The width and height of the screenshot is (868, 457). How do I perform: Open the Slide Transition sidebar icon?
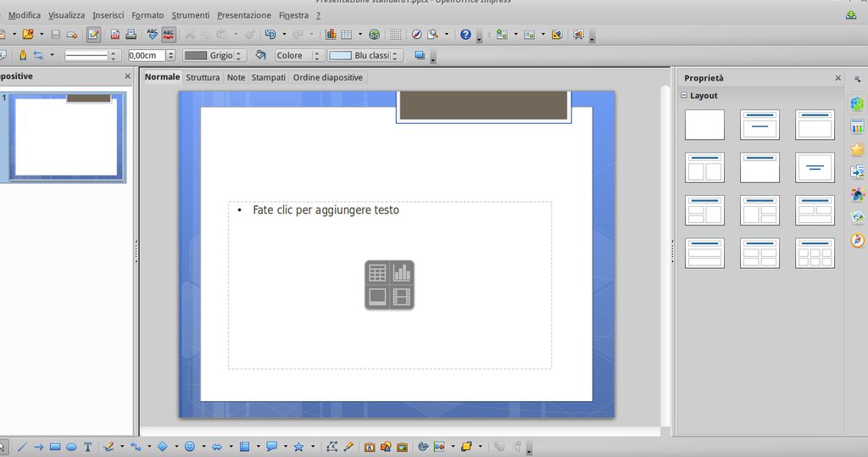tap(857, 172)
